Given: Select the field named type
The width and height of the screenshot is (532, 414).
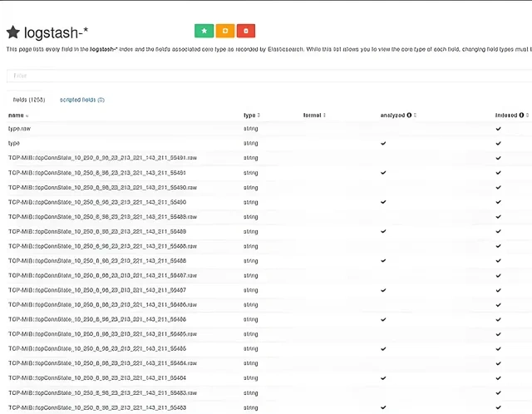Looking at the screenshot, I should coord(14,144).
